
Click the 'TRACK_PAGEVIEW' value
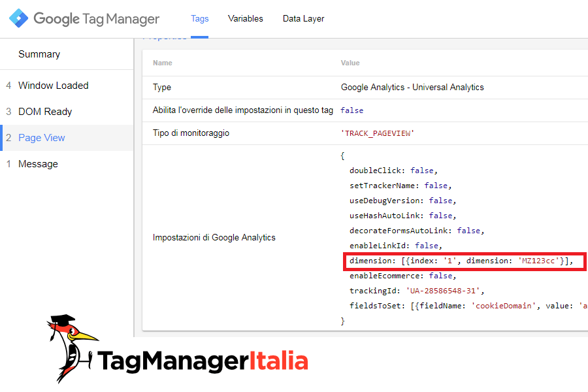coord(377,133)
